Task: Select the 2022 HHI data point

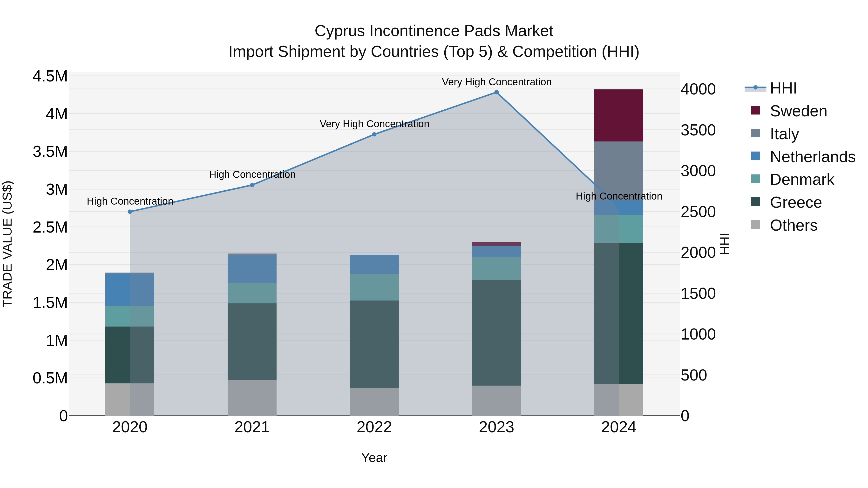Action: click(374, 134)
